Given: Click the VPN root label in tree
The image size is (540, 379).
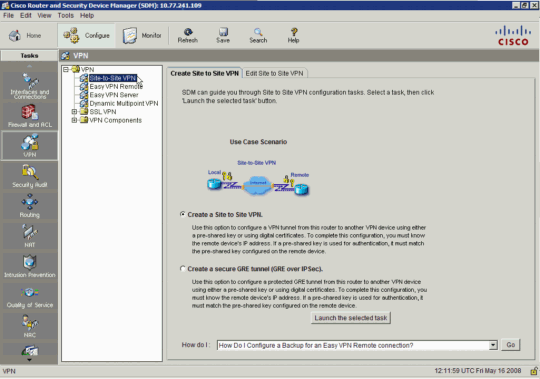Looking at the screenshot, I should click(87, 70).
